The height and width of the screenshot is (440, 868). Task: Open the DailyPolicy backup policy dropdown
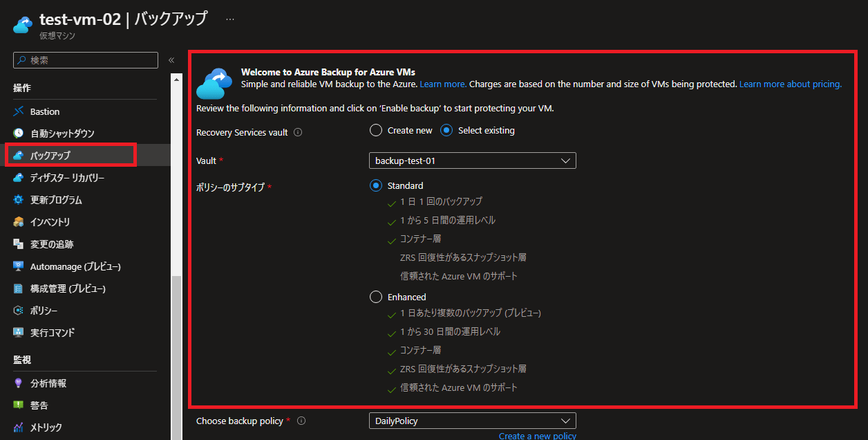(x=473, y=421)
